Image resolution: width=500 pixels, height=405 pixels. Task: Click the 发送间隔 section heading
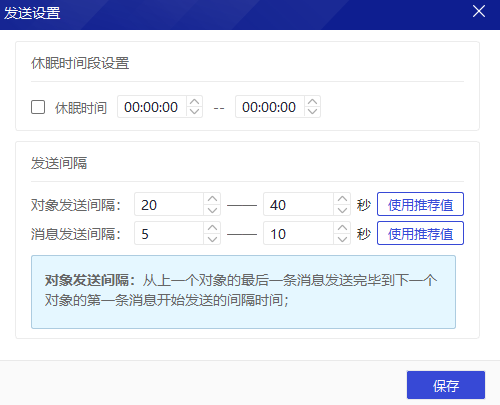pos(59,163)
